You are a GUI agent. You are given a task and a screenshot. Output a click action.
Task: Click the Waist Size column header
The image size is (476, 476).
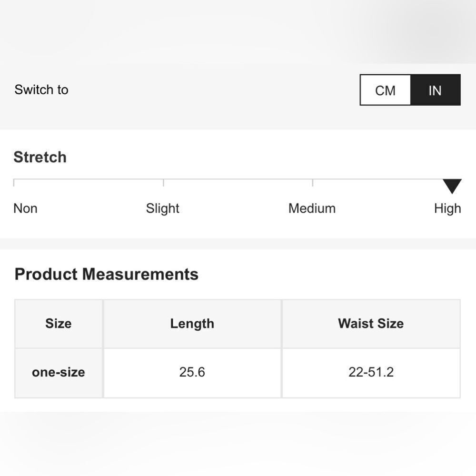tap(371, 324)
